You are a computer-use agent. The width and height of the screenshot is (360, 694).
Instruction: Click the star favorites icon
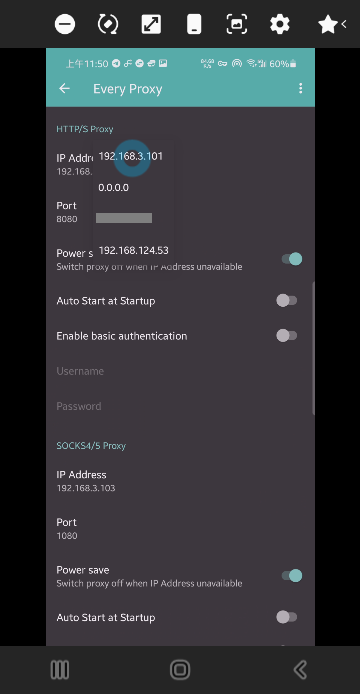pyautogui.click(x=328, y=24)
